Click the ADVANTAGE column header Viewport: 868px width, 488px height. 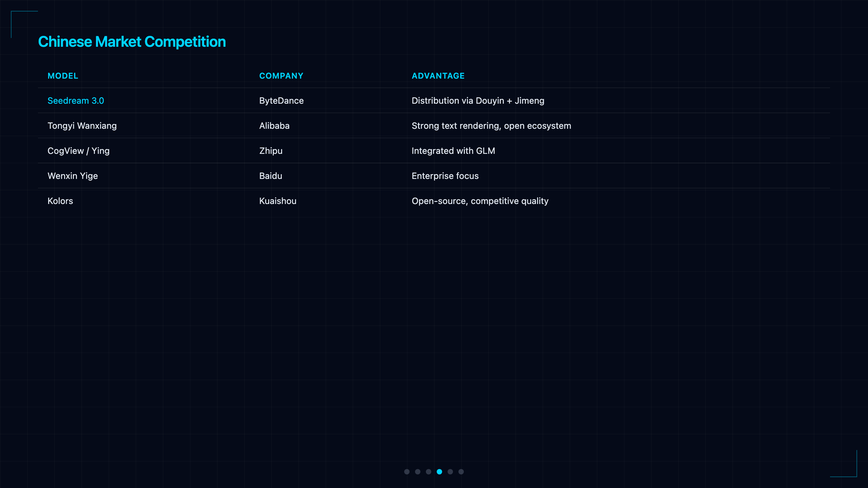(x=438, y=76)
